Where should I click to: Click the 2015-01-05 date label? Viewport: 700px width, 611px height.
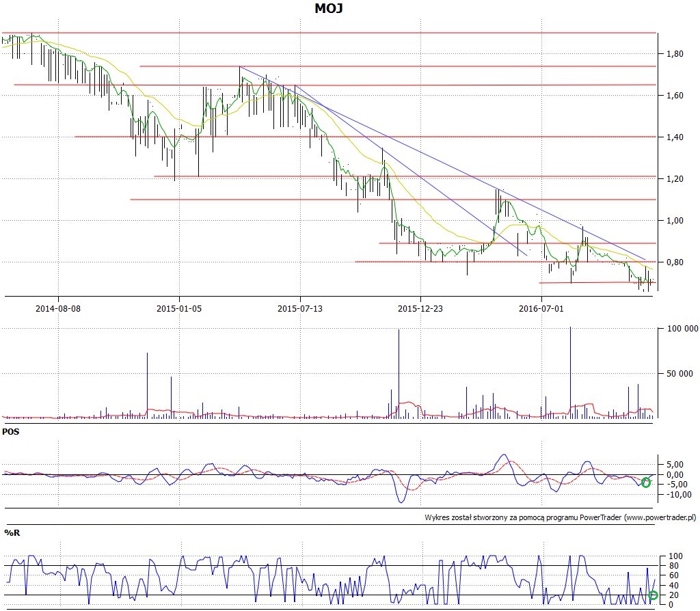[179, 308]
